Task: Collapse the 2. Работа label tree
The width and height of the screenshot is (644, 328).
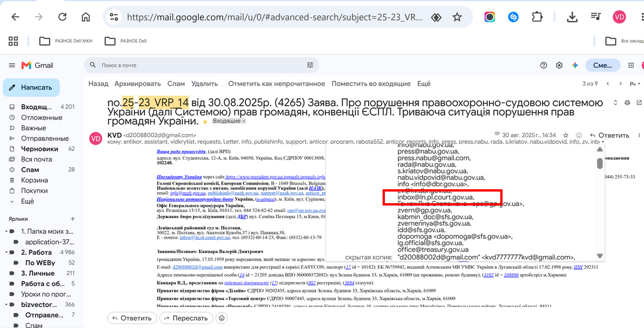Action: coord(6,253)
